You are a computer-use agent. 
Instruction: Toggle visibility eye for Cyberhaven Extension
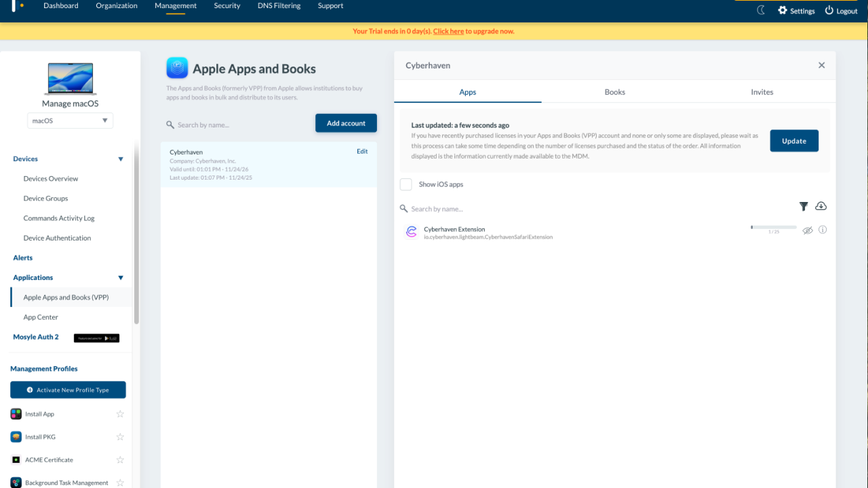pos(807,230)
